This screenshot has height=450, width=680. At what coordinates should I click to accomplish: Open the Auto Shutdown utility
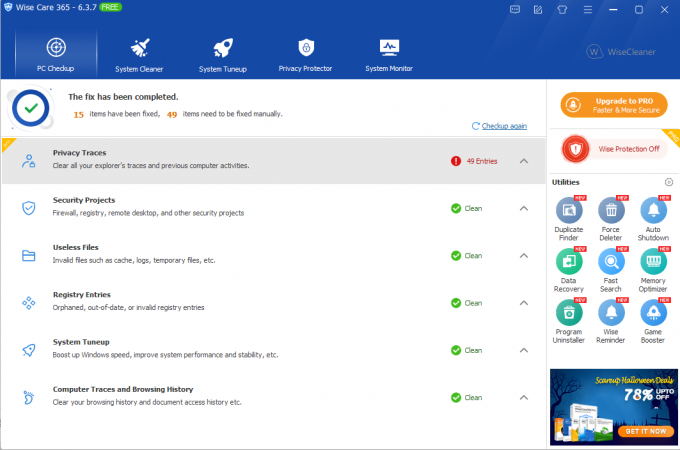point(653,218)
